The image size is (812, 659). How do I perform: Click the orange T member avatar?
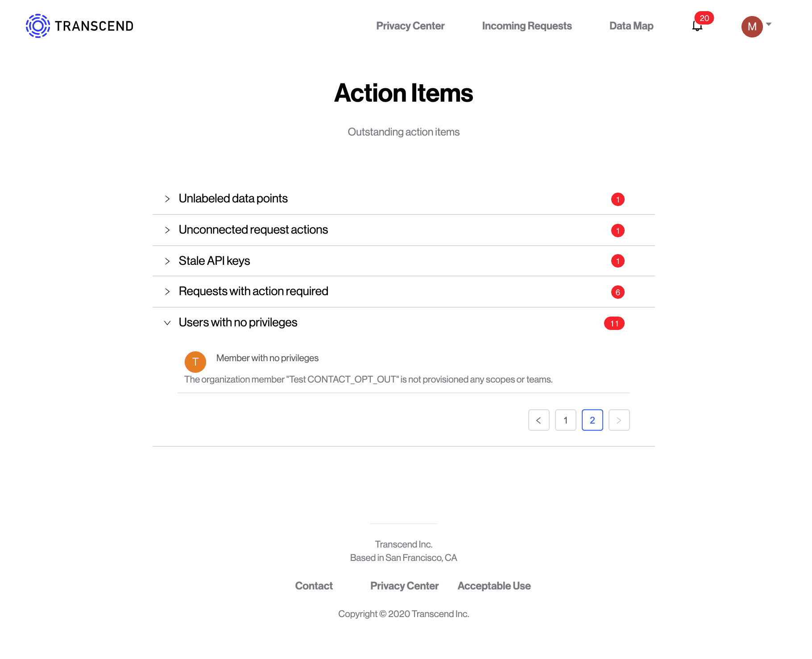tap(195, 362)
